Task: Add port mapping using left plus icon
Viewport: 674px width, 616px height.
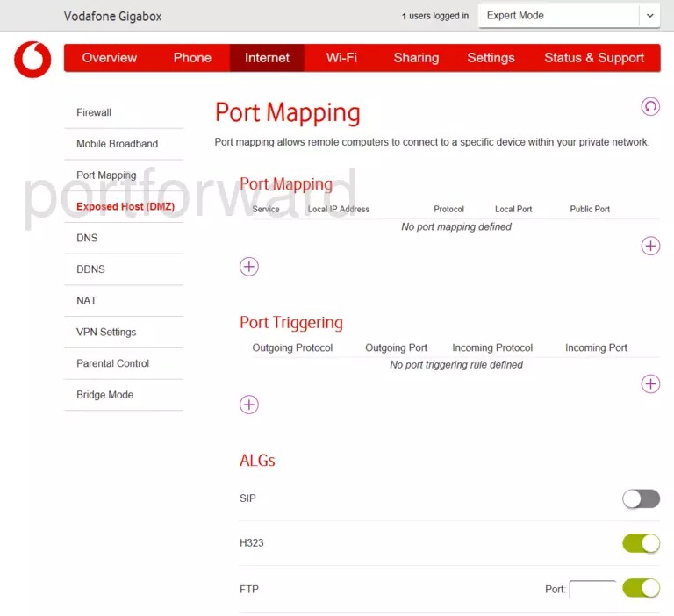Action: (249, 267)
